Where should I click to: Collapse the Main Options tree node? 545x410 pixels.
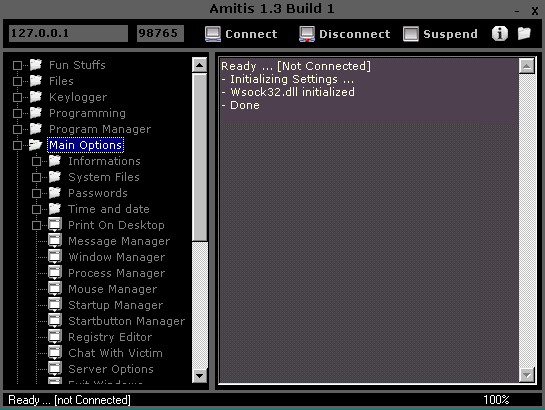tap(17, 145)
